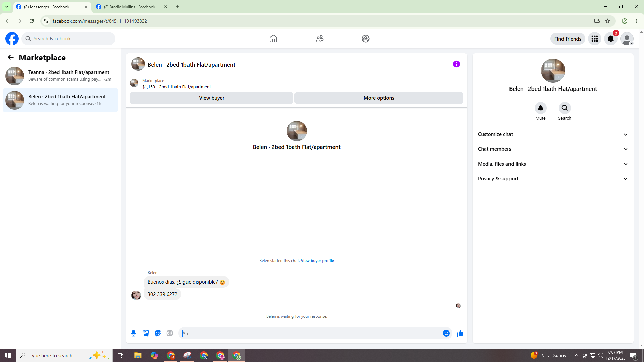This screenshot has height=362, width=644.
Task: Attach a photo using the image icon
Action: point(146,333)
